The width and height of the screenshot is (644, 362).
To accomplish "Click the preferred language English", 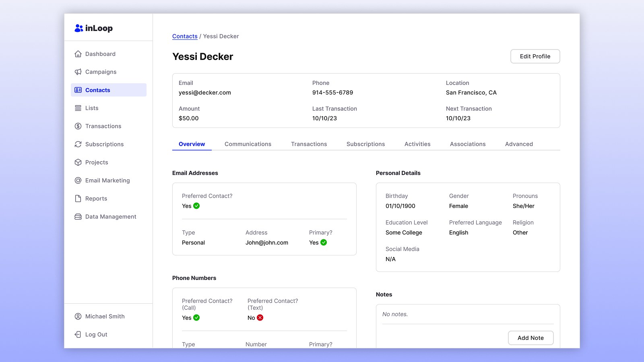I will pyautogui.click(x=458, y=232).
